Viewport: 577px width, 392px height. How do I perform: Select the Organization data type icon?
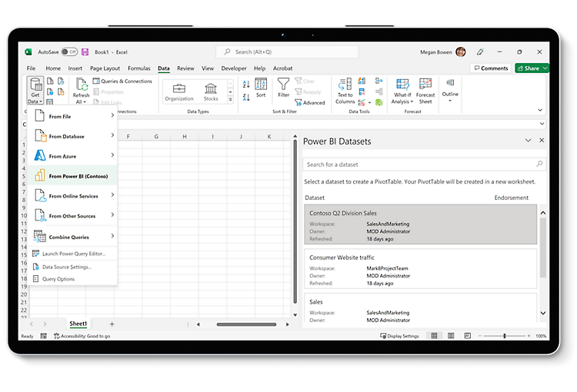point(179,88)
